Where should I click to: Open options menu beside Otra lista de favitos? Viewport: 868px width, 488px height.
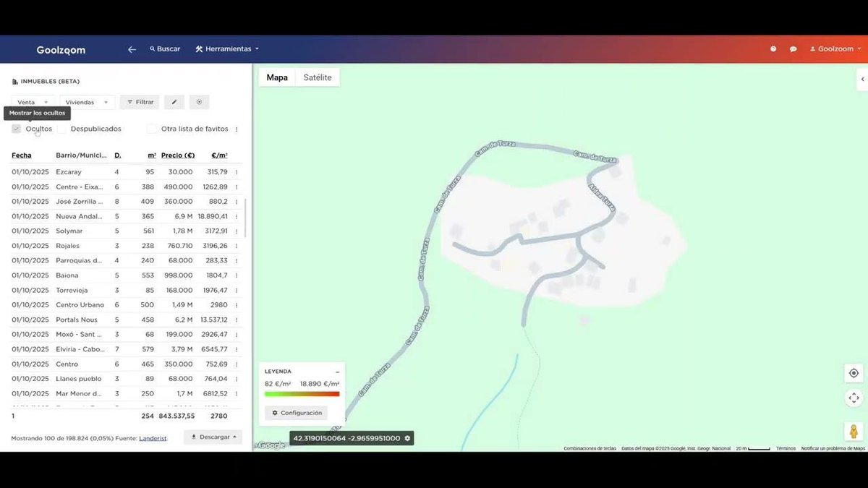(237, 129)
